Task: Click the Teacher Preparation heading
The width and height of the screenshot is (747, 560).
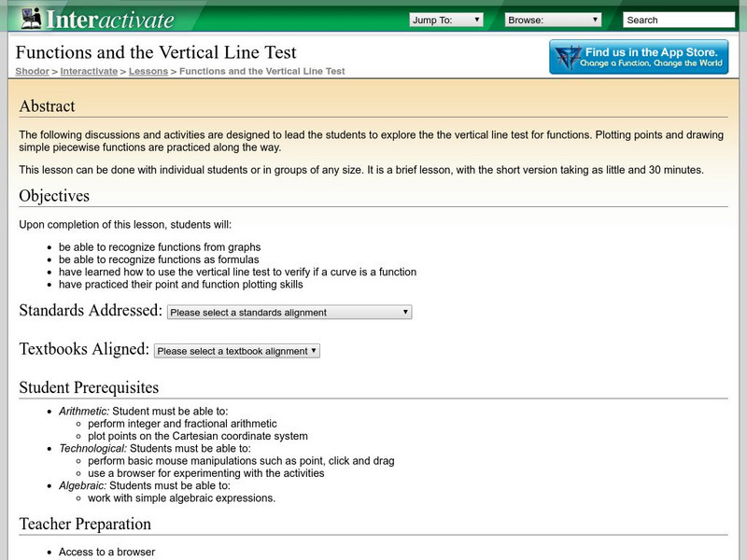Action: [x=85, y=524]
